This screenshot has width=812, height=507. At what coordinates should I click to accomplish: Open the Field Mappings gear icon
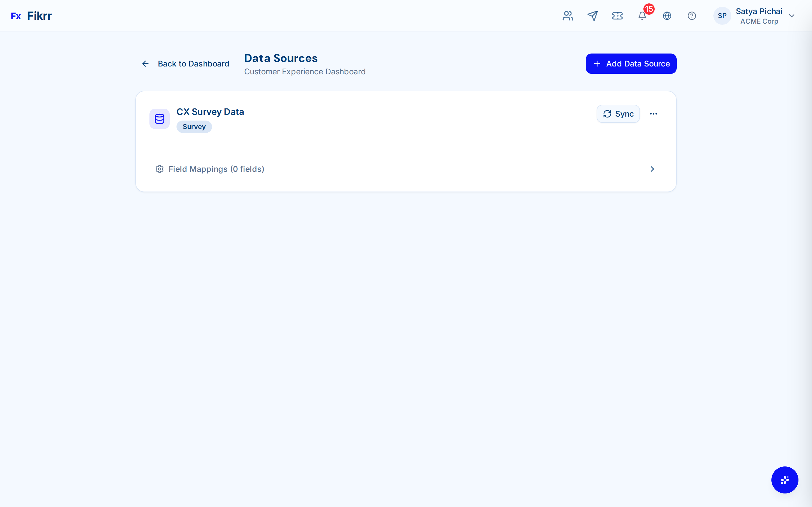coord(159,169)
